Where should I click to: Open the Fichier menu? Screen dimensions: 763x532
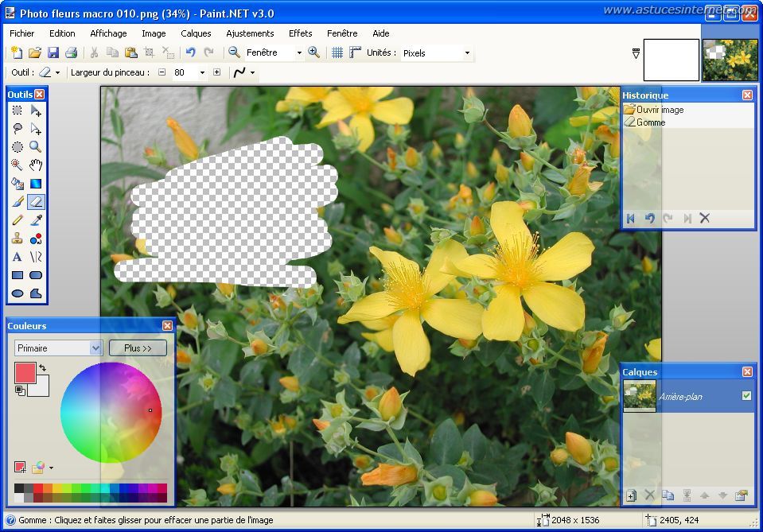coord(22,33)
